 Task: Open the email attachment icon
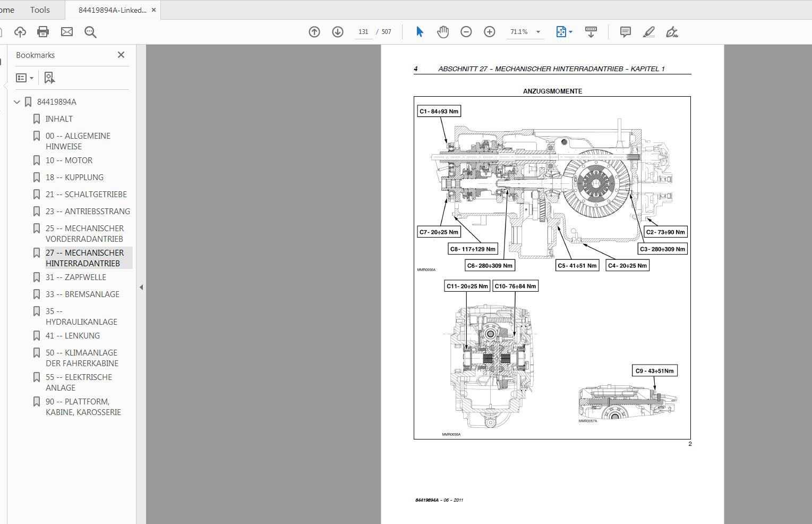(x=66, y=32)
